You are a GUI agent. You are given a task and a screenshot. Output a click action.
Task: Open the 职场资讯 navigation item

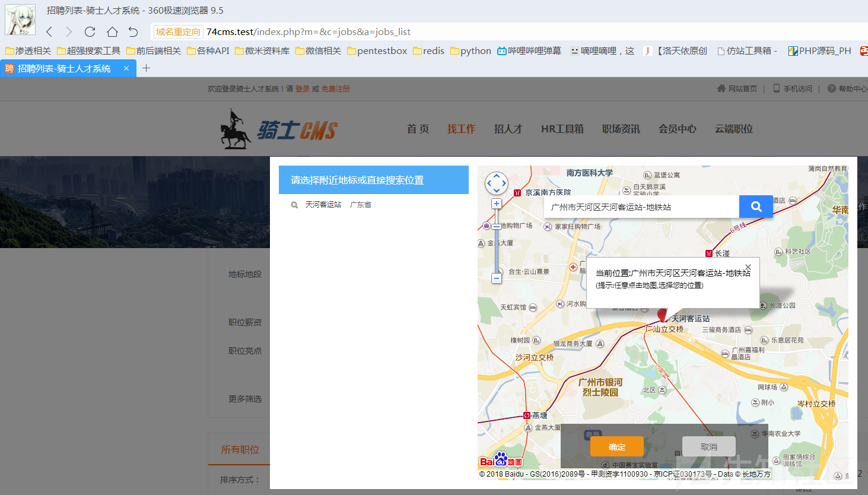coord(621,129)
